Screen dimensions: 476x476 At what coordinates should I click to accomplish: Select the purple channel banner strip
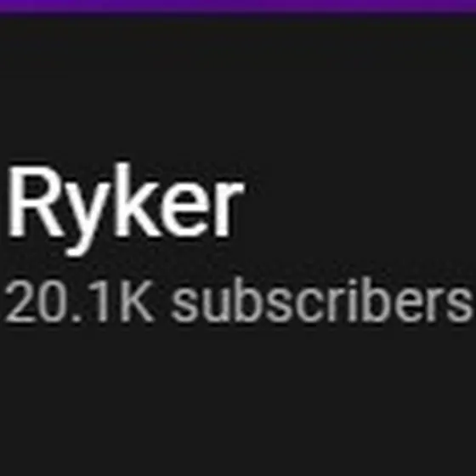click(238, 6)
